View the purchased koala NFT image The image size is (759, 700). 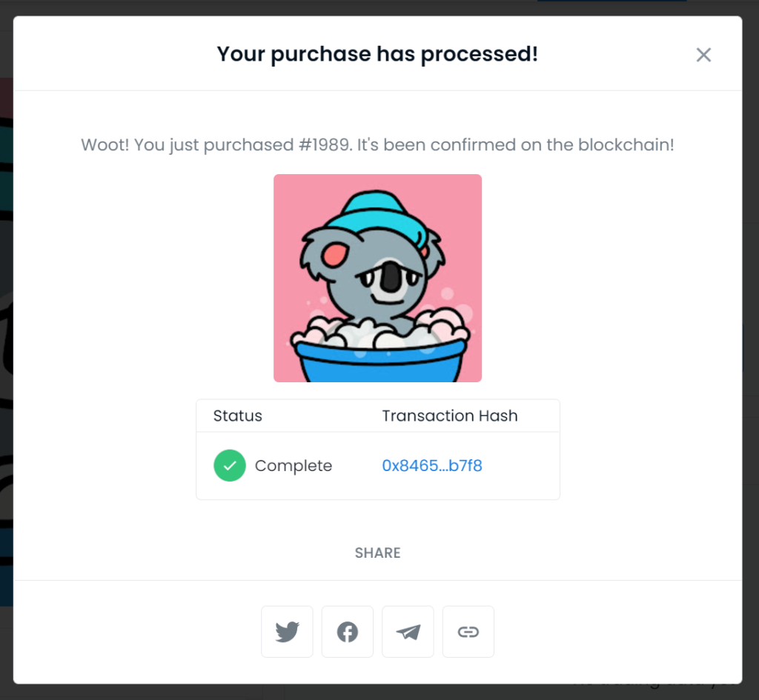pos(377,279)
